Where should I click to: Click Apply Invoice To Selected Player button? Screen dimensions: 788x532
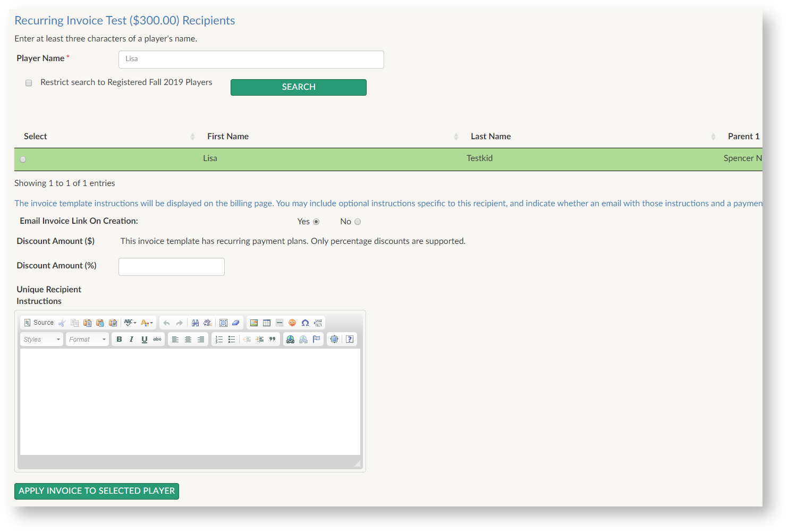pos(97,491)
